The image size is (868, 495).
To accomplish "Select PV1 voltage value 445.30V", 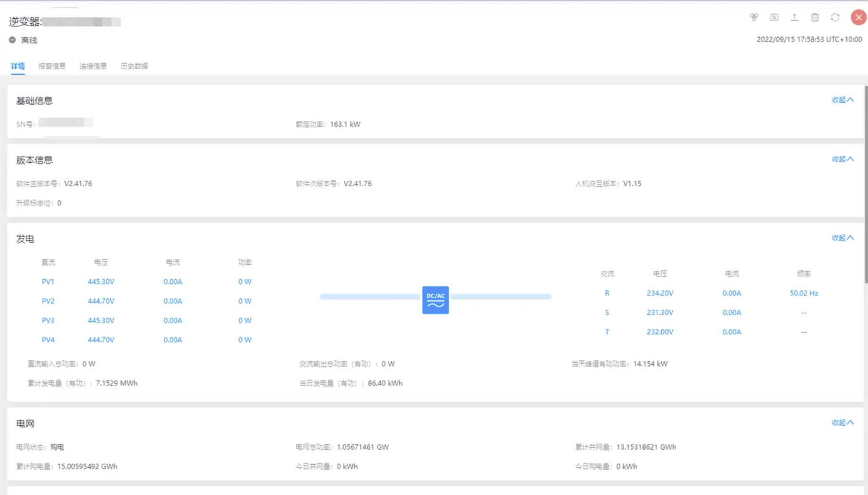I will click(101, 282).
